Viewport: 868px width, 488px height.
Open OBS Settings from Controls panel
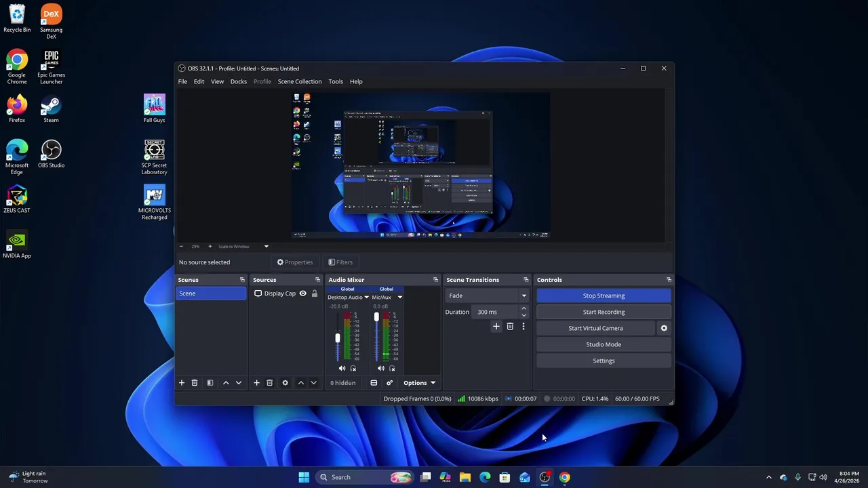tap(604, 361)
